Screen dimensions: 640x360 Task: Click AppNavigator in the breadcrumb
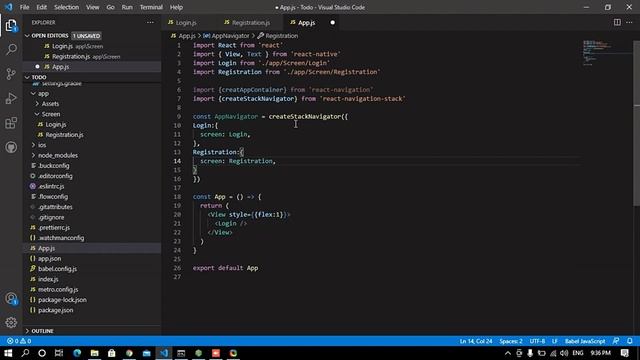tap(230, 36)
